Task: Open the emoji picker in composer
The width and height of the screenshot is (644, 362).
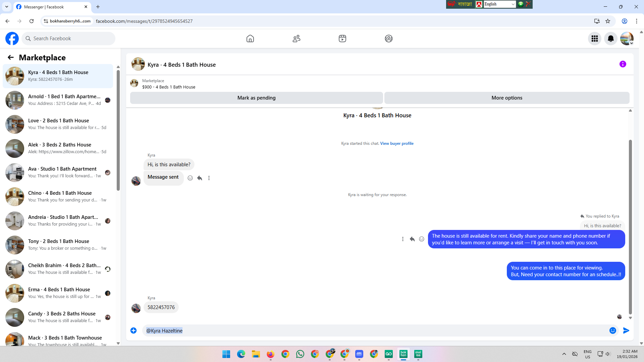Action: pyautogui.click(x=613, y=330)
